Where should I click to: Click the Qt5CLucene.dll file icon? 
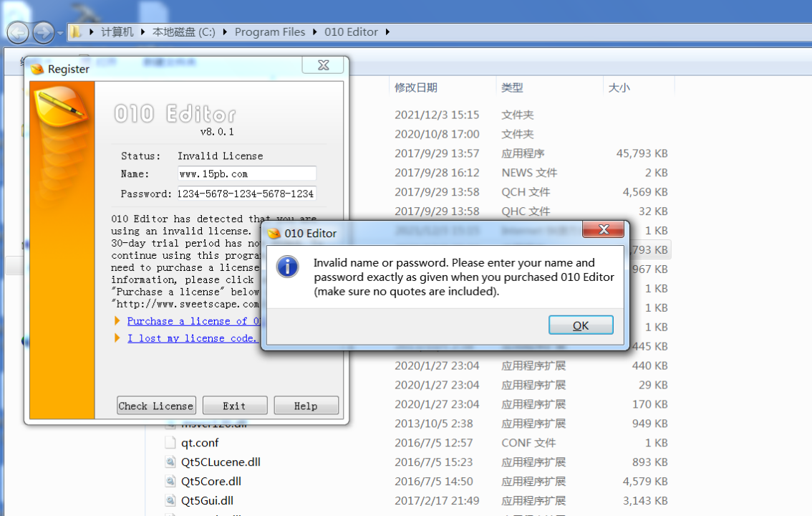(170, 462)
